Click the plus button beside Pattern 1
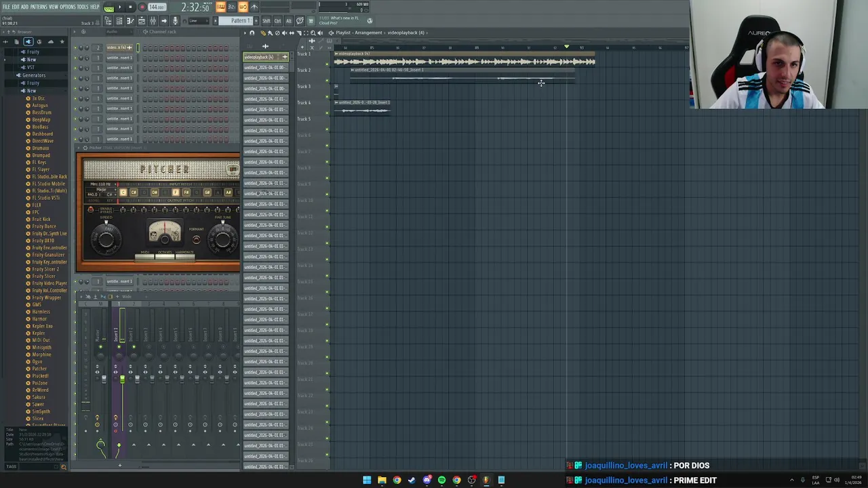 [255, 21]
